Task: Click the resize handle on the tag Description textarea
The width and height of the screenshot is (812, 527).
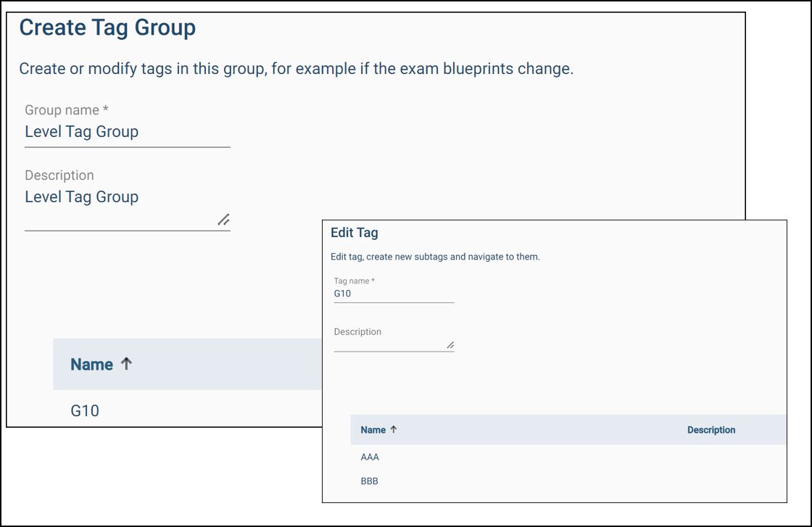Action: point(451,347)
